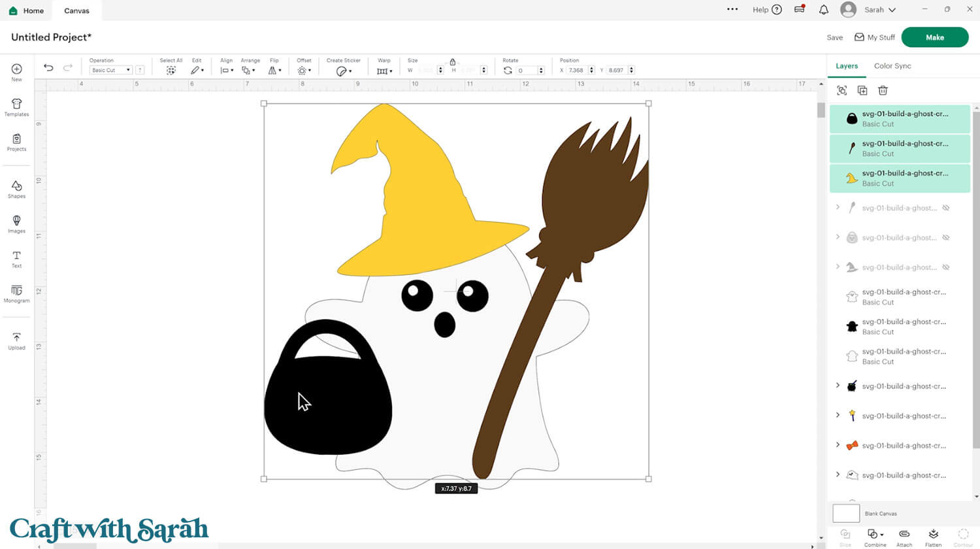Screen dimensions: 980x549
Task: Show the hidden witch hat layer
Action: (945, 267)
